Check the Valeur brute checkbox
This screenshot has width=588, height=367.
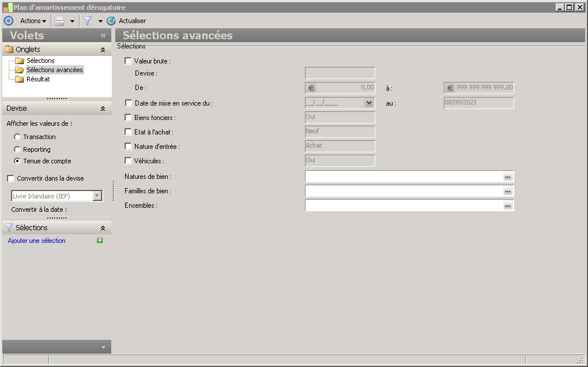pyautogui.click(x=128, y=61)
